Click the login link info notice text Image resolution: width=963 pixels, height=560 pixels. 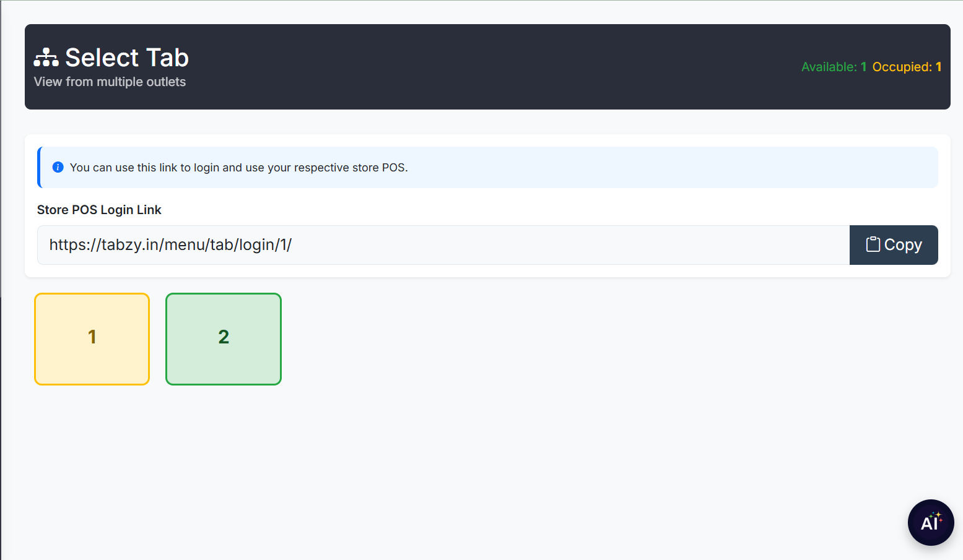(x=238, y=168)
